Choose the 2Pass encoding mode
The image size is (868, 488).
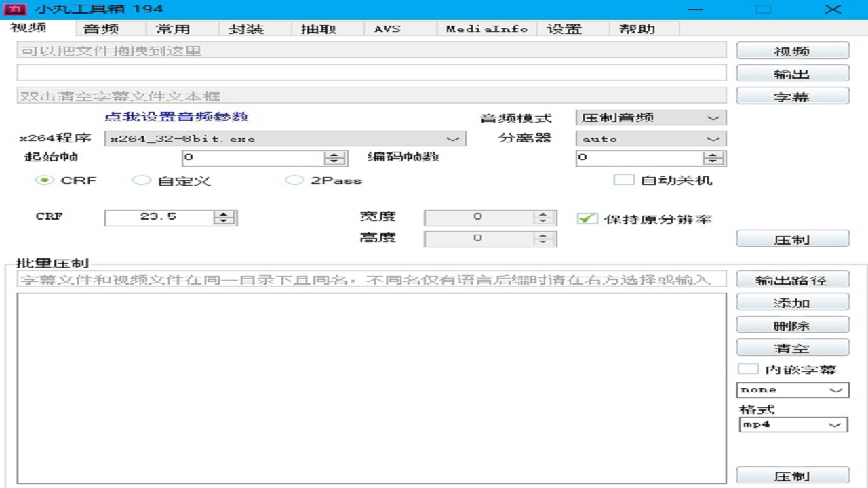[x=295, y=180]
